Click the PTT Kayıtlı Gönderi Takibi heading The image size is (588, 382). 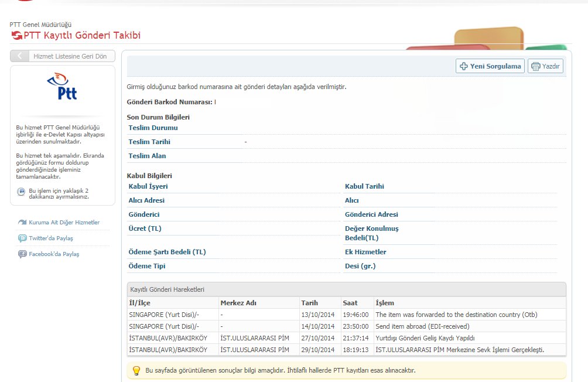(82, 35)
